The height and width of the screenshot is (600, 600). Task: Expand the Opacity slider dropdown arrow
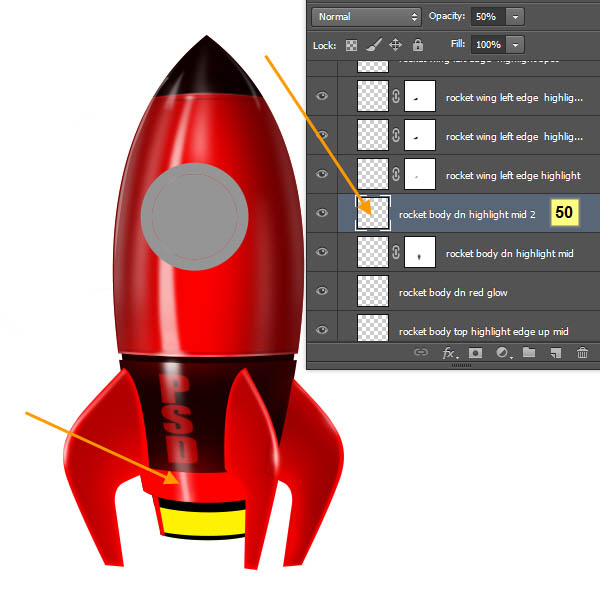(x=515, y=17)
